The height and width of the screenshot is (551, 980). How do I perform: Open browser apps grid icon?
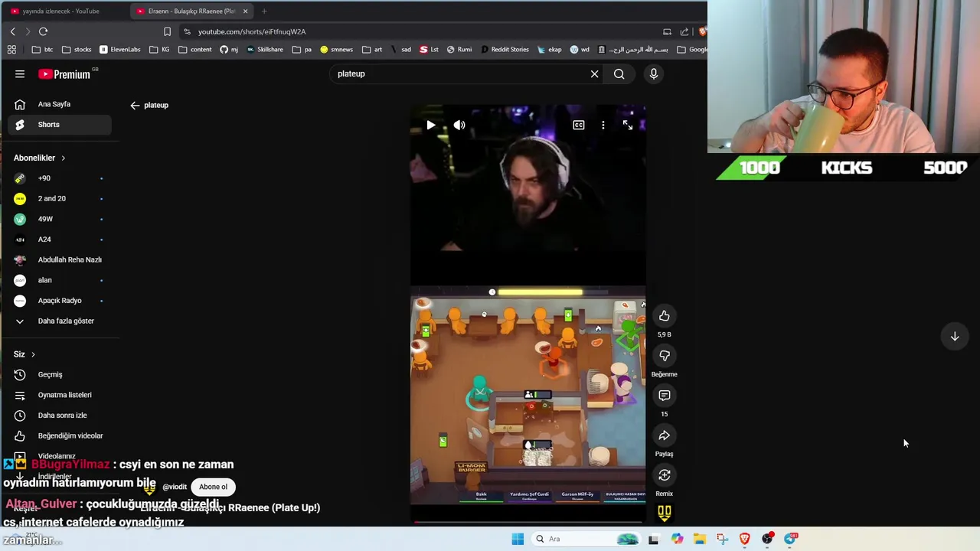point(11,50)
